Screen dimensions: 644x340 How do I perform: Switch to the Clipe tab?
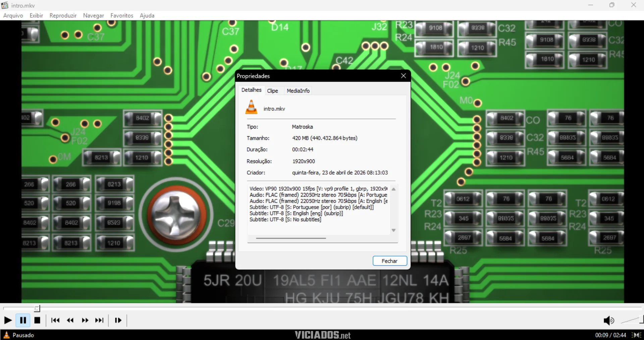272,91
